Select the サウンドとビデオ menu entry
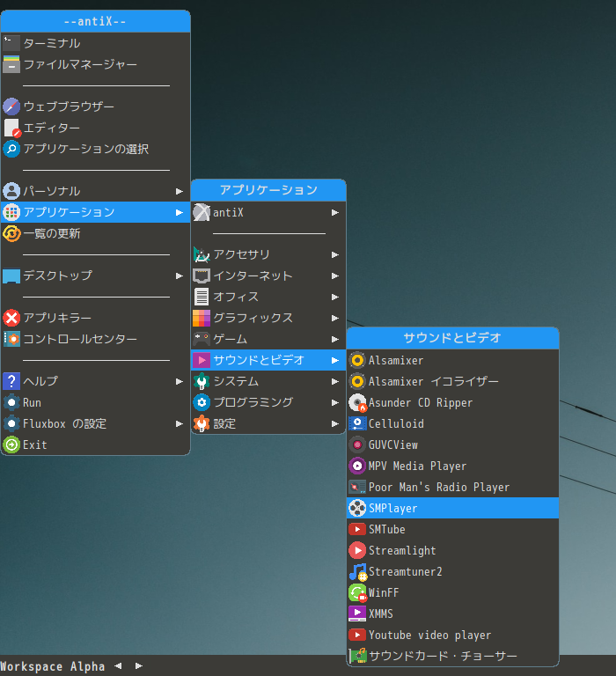The width and height of the screenshot is (616, 676). click(x=268, y=360)
